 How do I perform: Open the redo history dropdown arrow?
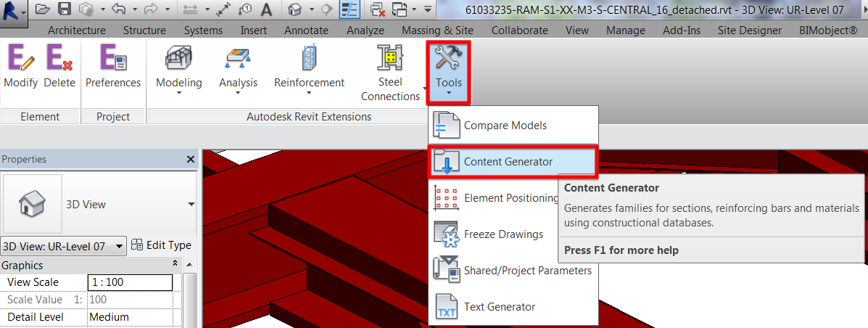click(168, 9)
